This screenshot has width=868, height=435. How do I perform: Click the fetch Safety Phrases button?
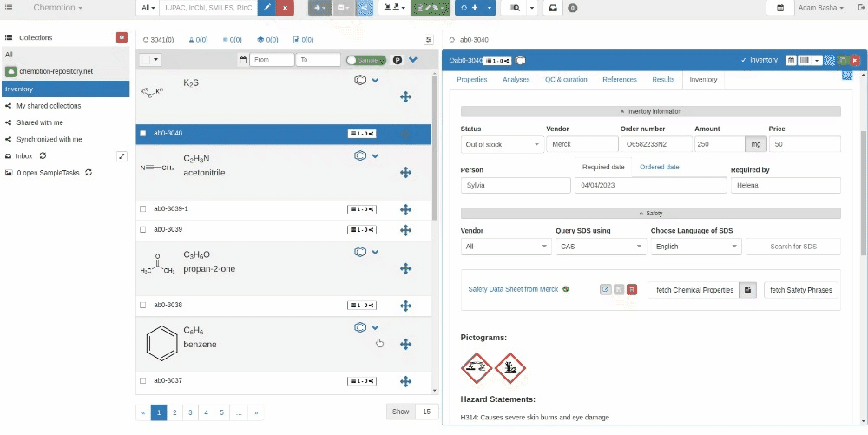800,289
